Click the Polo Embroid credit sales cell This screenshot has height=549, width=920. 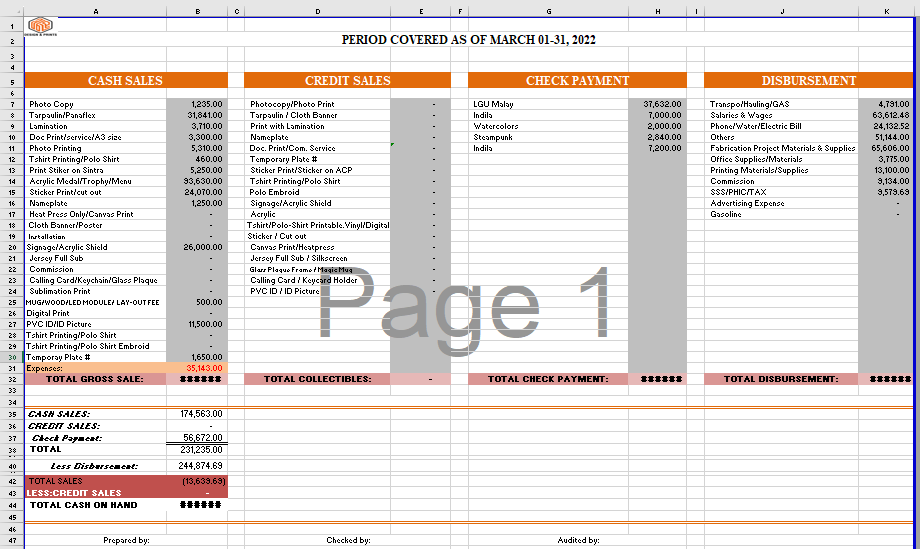(x=317, y=192)
